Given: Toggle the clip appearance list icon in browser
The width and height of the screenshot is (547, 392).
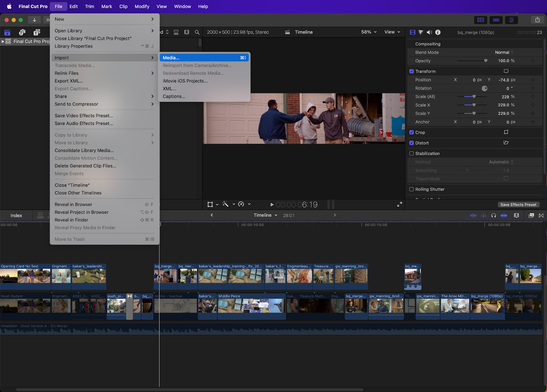Looking at the screenshot, I should coord(176,32).
